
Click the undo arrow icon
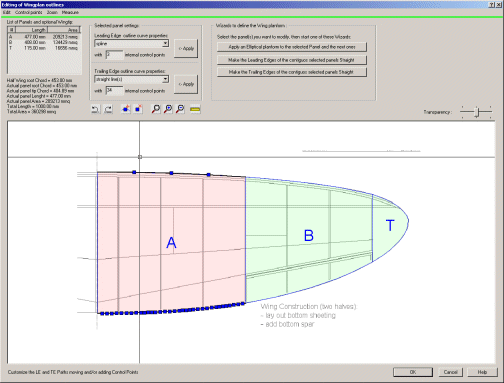[x=95, y=109]
